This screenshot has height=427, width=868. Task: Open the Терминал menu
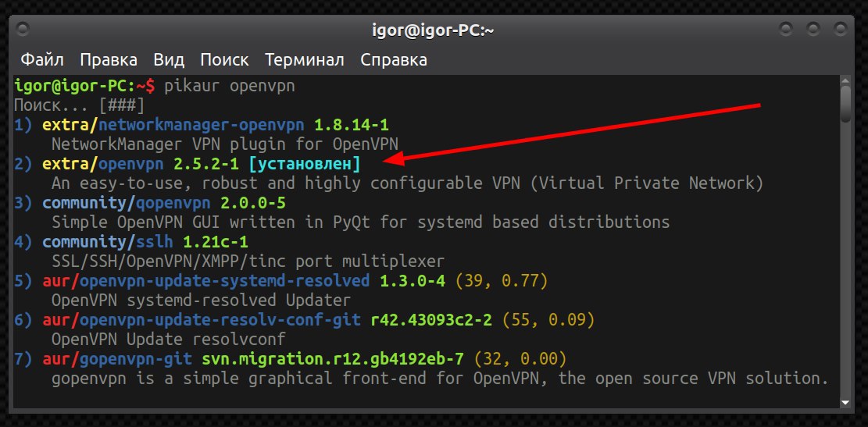click(x=305, y=59)
